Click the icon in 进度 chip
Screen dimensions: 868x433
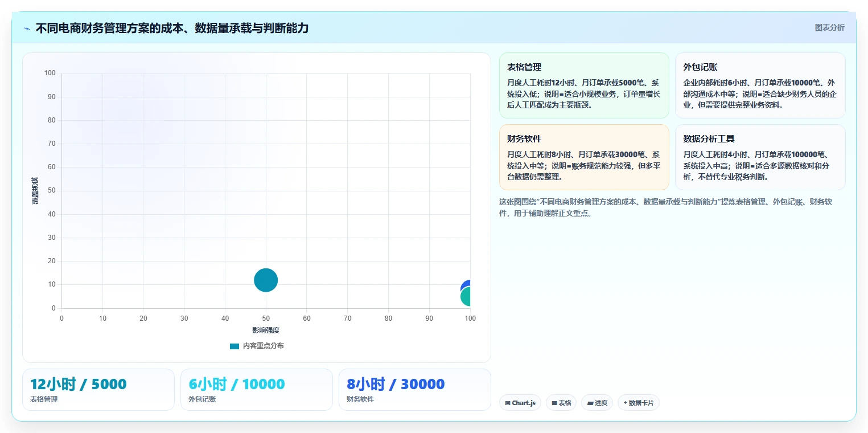(x=590, y=403)
